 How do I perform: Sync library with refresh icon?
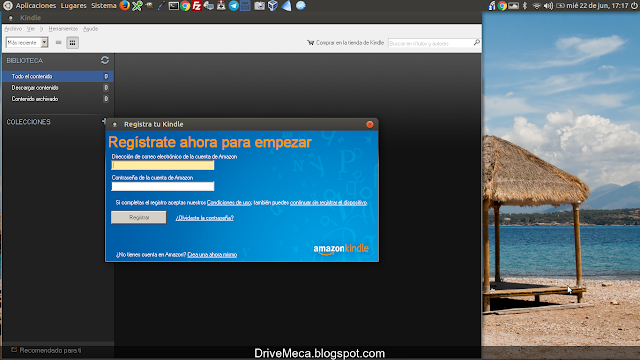tap(105, 60)
